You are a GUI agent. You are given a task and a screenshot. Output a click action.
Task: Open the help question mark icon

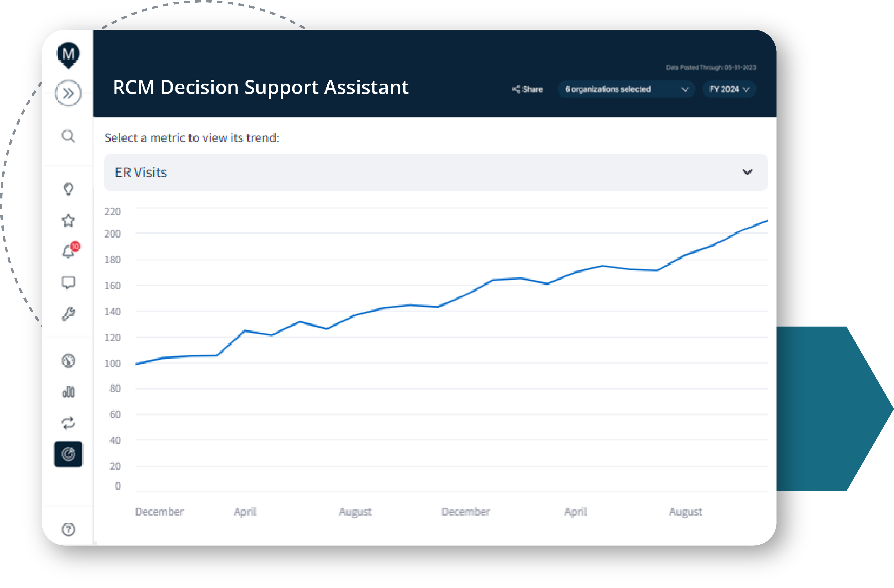click(68, 529)
